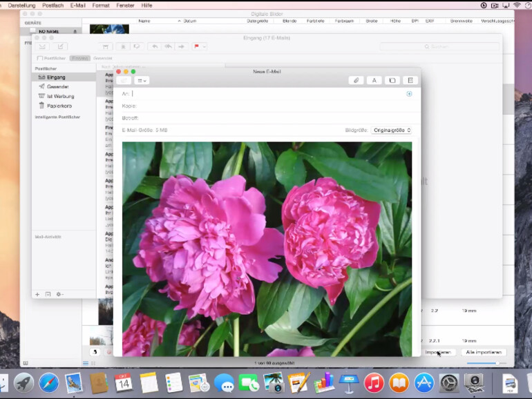This screenshot has height=399, width=532.
Task: Open the iTunes icon in the Dock
Action: (374, 382)
